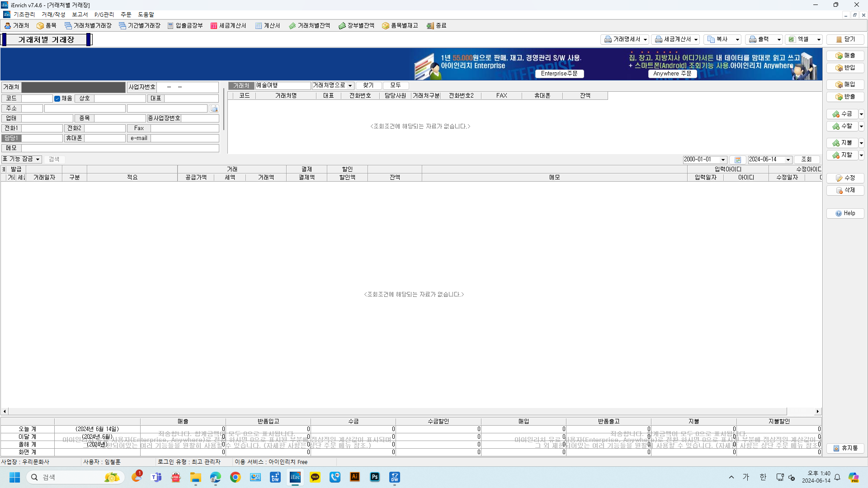Open the 보고서 menu
This screenshot has height=488, width=868.
80,15
